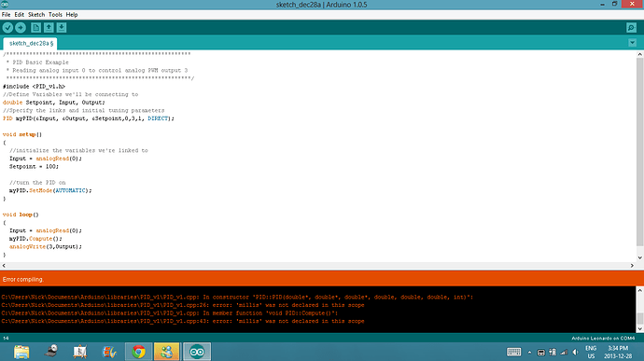The width and height of the screenshot is (644, 361).
Task: Click editor horizontal scroll left arrow
Action: (x=4, y=265)
